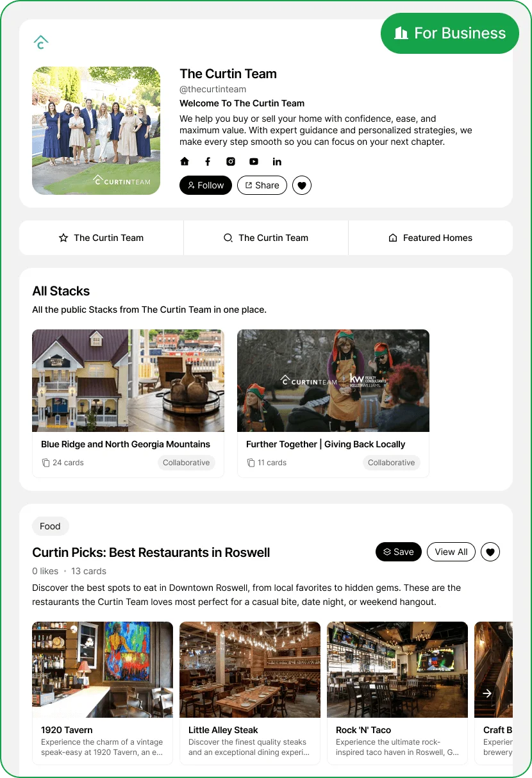The image size is (532, 778).
Task: Switch to the Featured Homes tab
Action: tap(431, 238)
